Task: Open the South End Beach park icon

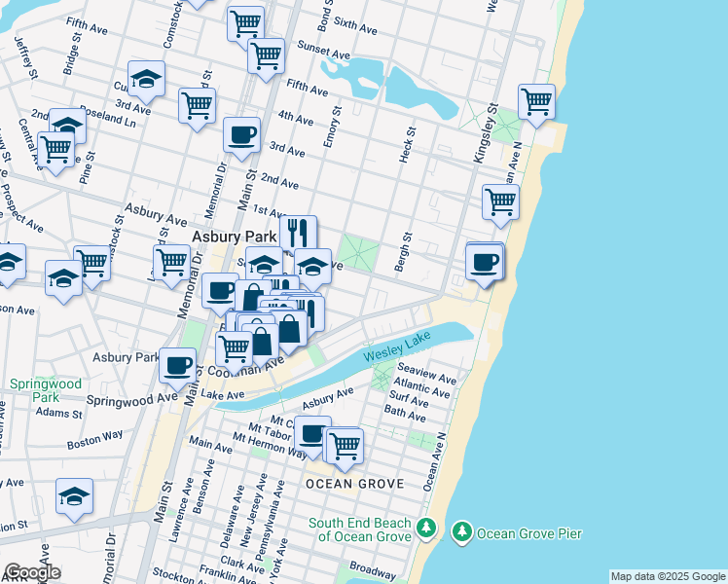Action: 425,529
